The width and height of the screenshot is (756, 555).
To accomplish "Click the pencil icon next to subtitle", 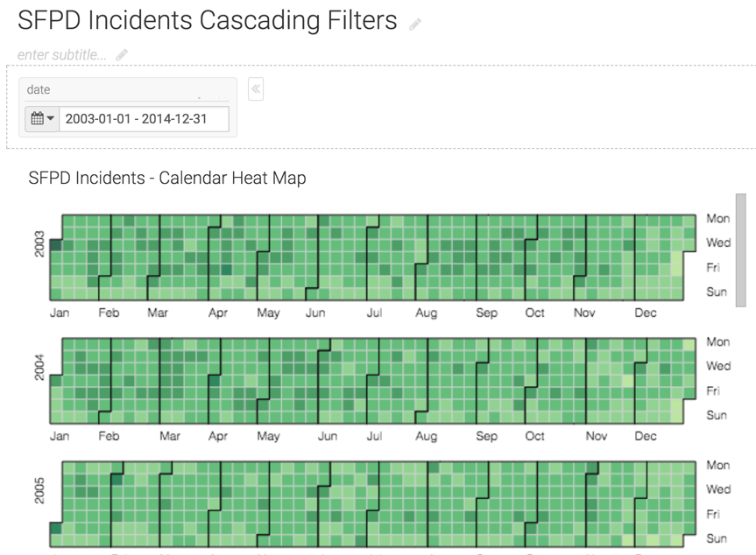I will tap(122, 55).
